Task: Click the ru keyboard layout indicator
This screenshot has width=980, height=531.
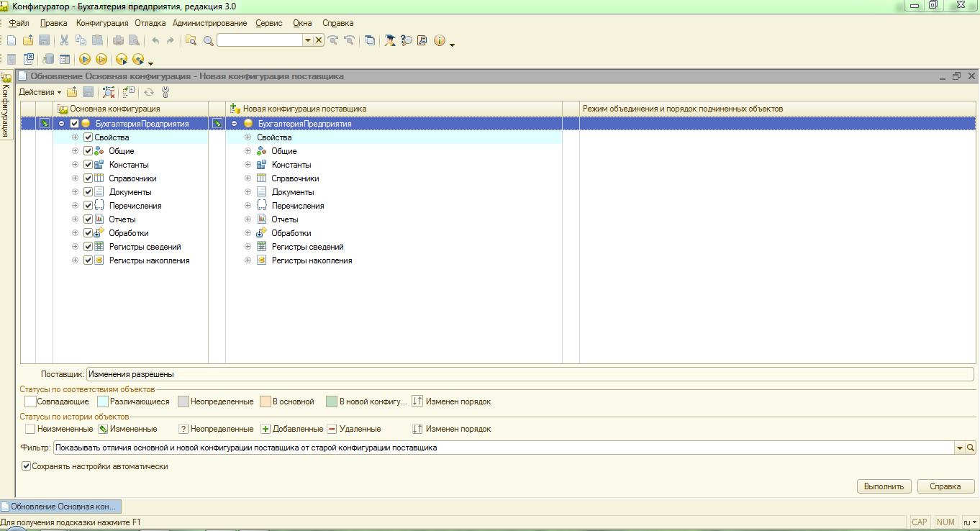Action: point(971,522)
